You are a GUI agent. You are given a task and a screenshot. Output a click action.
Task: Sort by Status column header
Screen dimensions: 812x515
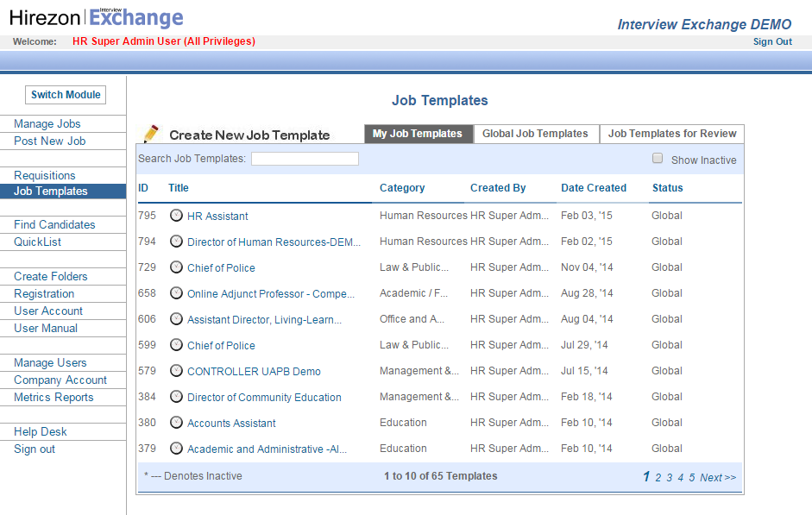click(x=668, y=188)
